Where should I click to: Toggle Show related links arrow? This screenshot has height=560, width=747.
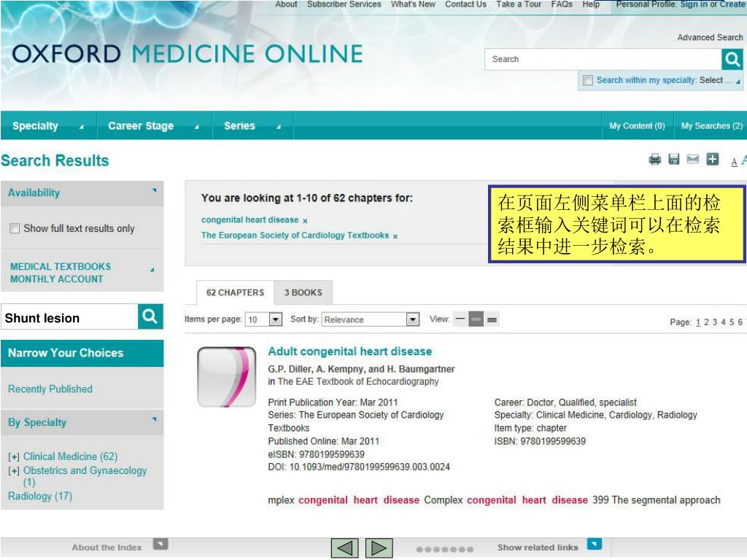click(x=594, y=544)
